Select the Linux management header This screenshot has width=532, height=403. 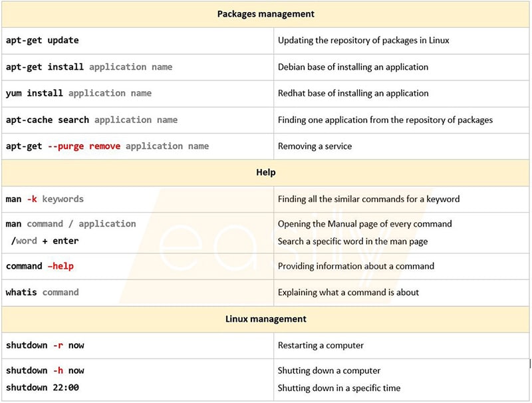pyautogui.click(x=266, y=319)
